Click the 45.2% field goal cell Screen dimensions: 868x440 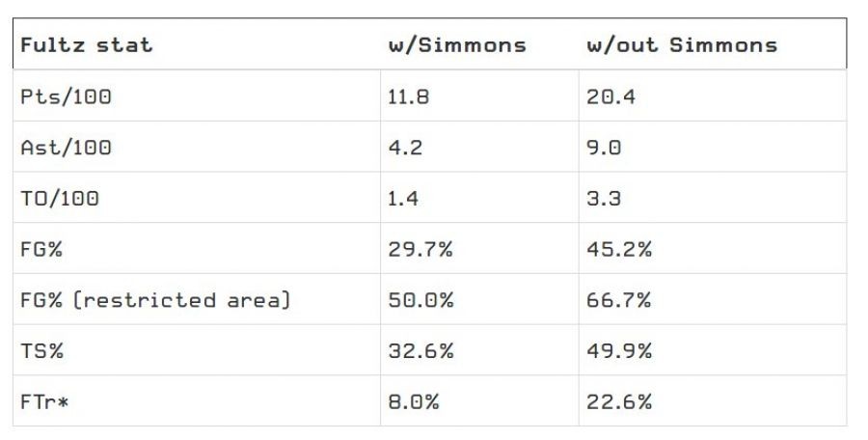[619, 249]
